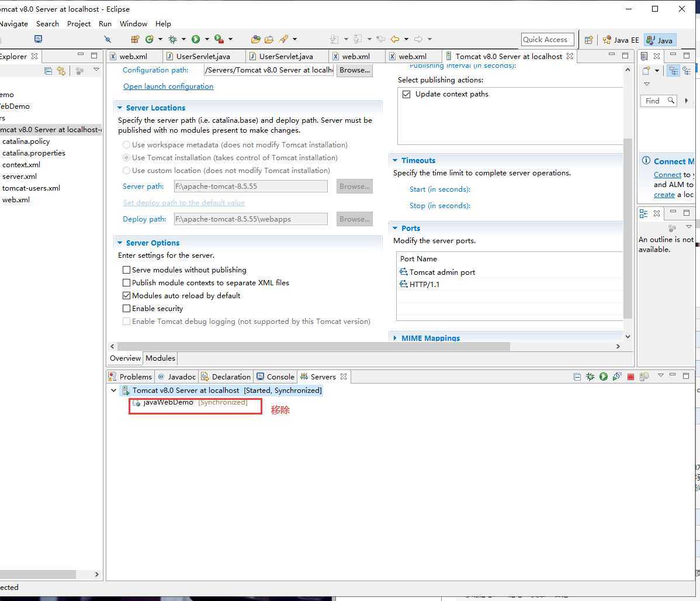
Task: Click the Open Task folder icon in toolbar
Action: pyautogui.click(x=269, y=39)
